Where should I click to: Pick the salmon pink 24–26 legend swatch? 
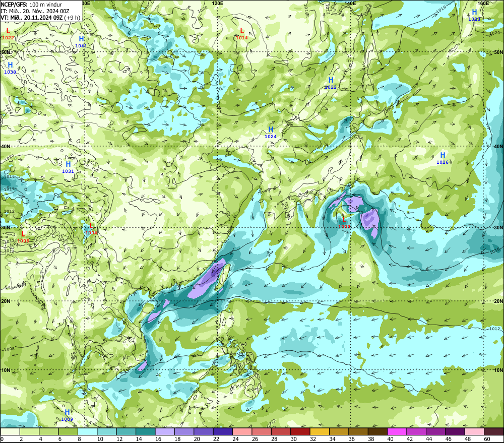click(x=242, y=431)
